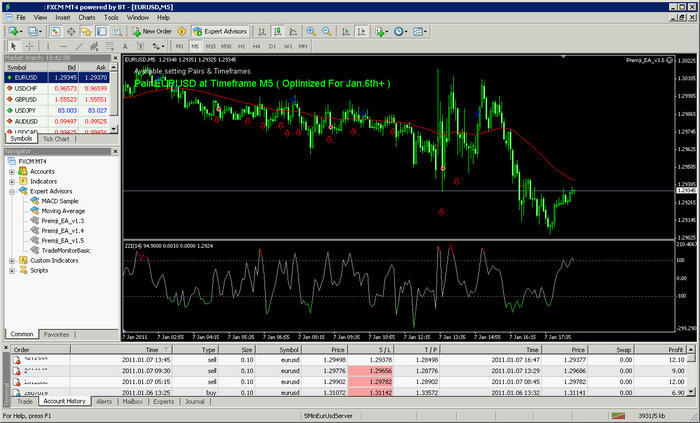
Task: Switch to Favorites tab in Navigator
Action: click(x=56, y=334)
